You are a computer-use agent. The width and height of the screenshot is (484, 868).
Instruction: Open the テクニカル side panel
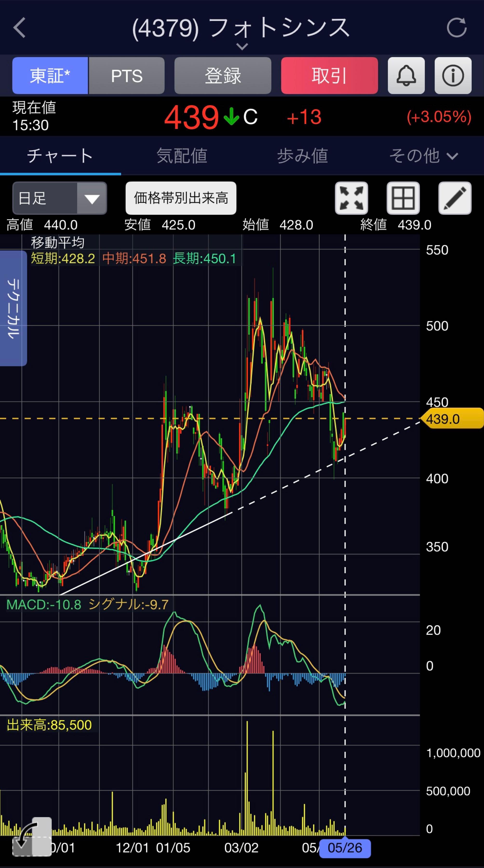[x=13, y=308]
